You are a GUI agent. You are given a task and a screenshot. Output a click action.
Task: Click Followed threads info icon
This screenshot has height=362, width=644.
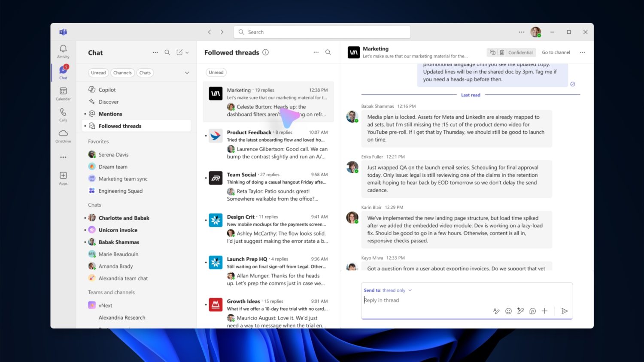click(x=266, y=52)
